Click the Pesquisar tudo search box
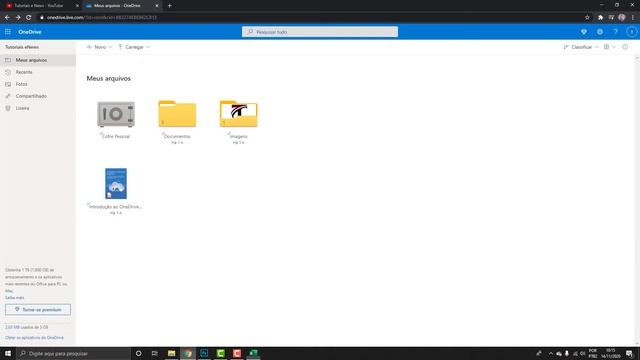Image resolution: width=640 pixels, height=360 pixels. click(x=320, y=32)
